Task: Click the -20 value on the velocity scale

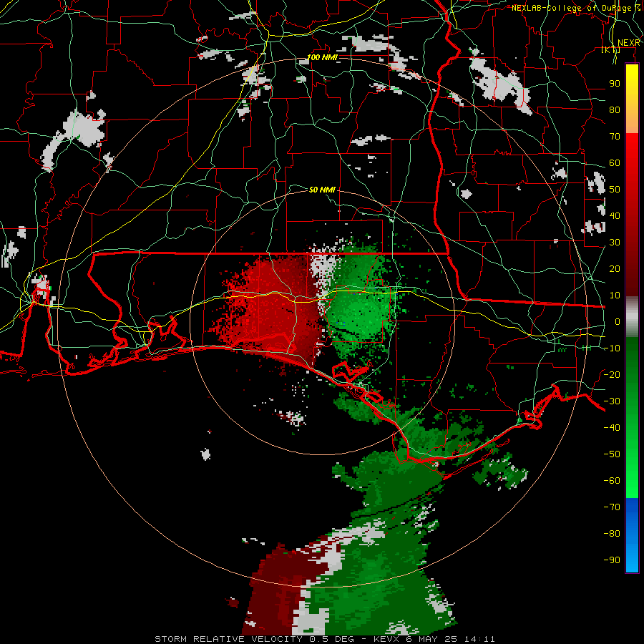Action: (x=612, y=375)
